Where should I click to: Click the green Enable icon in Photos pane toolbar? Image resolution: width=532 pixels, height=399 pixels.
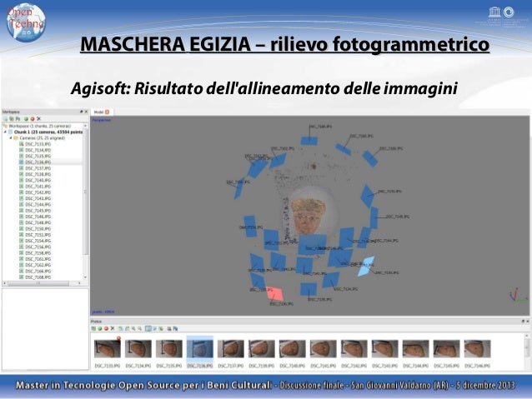click(x=100, y=328)
